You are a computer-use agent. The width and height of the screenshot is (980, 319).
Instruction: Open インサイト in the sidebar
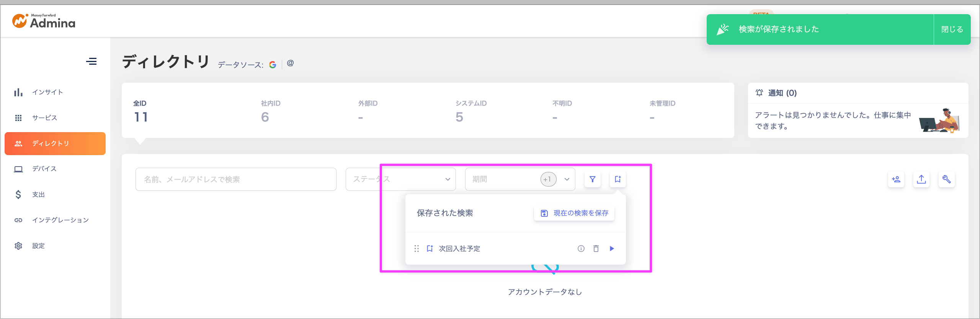55,92
